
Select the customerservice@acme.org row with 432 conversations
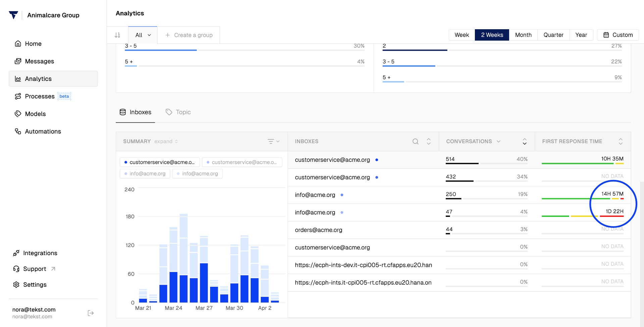(459, 177)
